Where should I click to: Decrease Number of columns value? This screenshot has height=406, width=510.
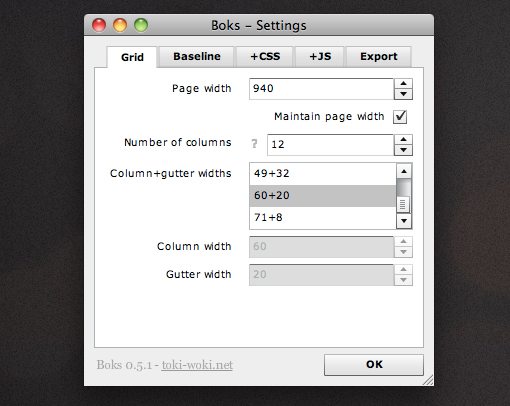pos(403,150)
